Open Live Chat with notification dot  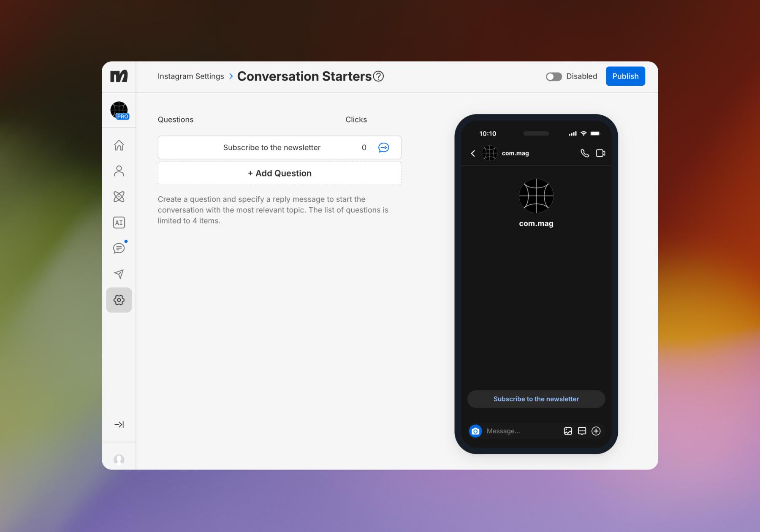tap(119, 248)
